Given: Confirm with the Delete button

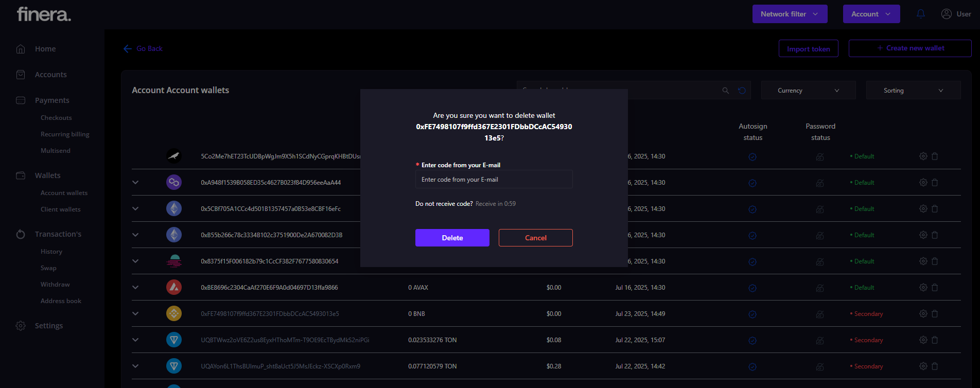Looking at the screenshot, I should [x=452, y=238].
